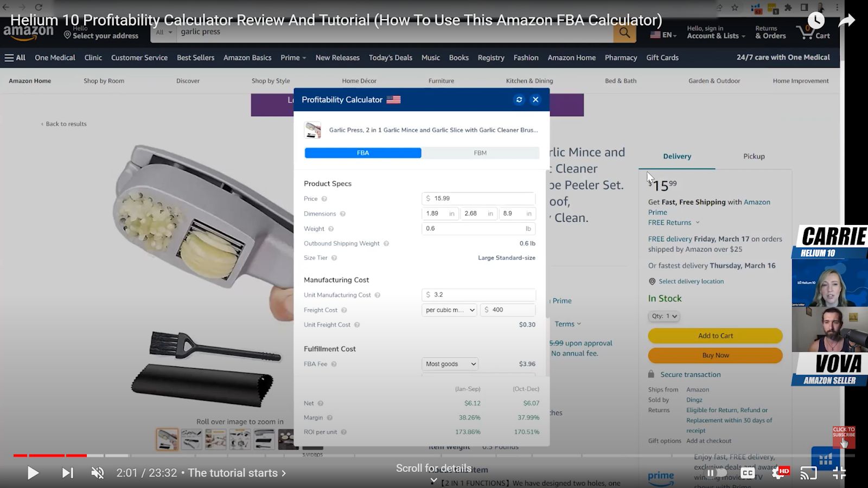The image size is (868, 488).
Task: Open the Amazon shopping cart
Action: pos(813,33)
